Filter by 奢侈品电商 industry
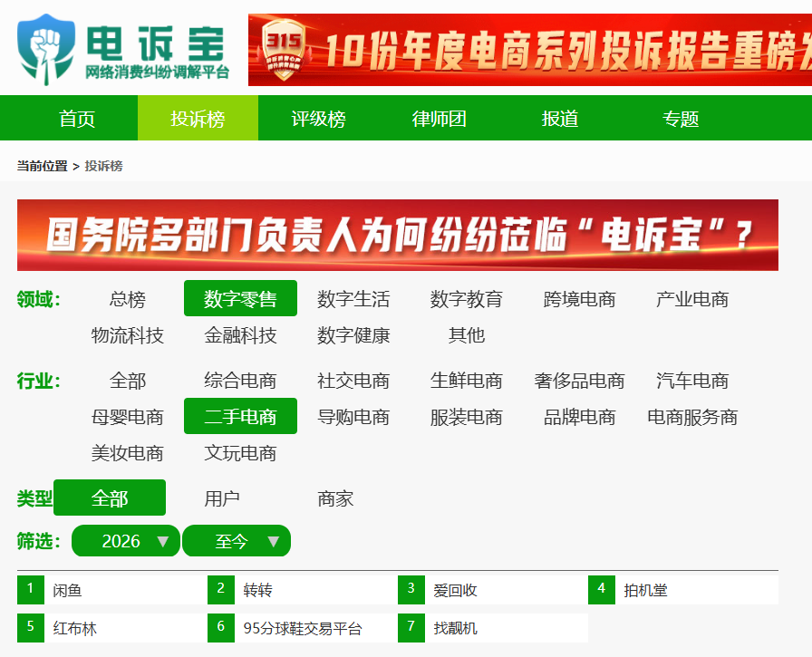Viewport: 812px width, 657px height. point(579,381)
